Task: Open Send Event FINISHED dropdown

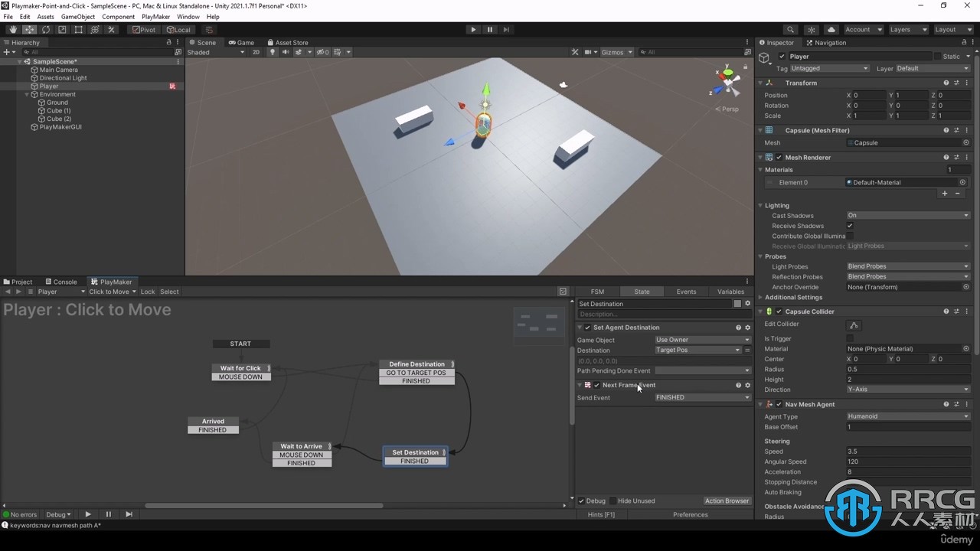Action: pyautogui.click(x=702, y=397)
